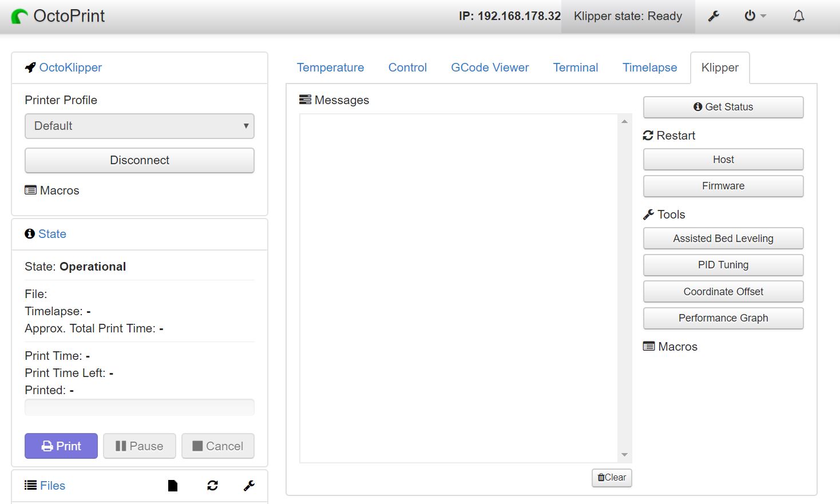The image size is (840, 504).
Task: Switch to the Temperature tab
Action: 330,68
